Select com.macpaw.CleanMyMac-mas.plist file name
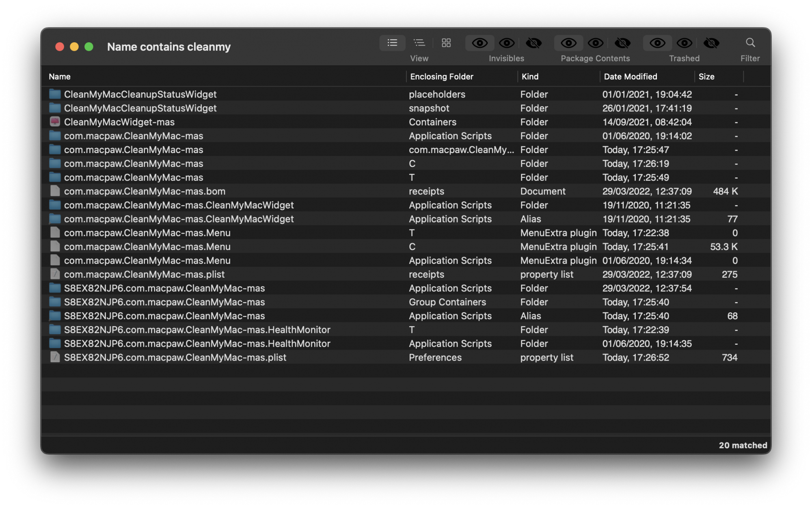The image size is (812, 508). 144,274
